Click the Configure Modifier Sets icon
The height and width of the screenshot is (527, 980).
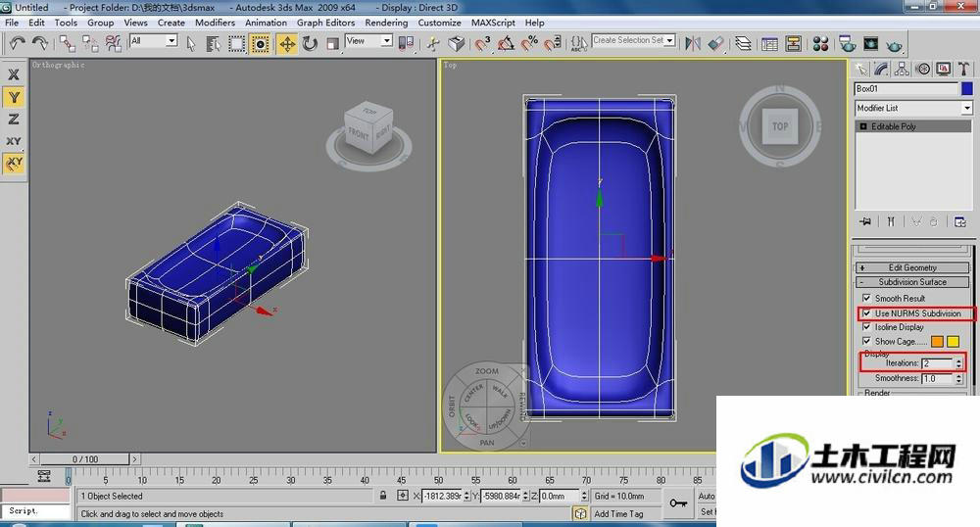(x=960, y=221)
